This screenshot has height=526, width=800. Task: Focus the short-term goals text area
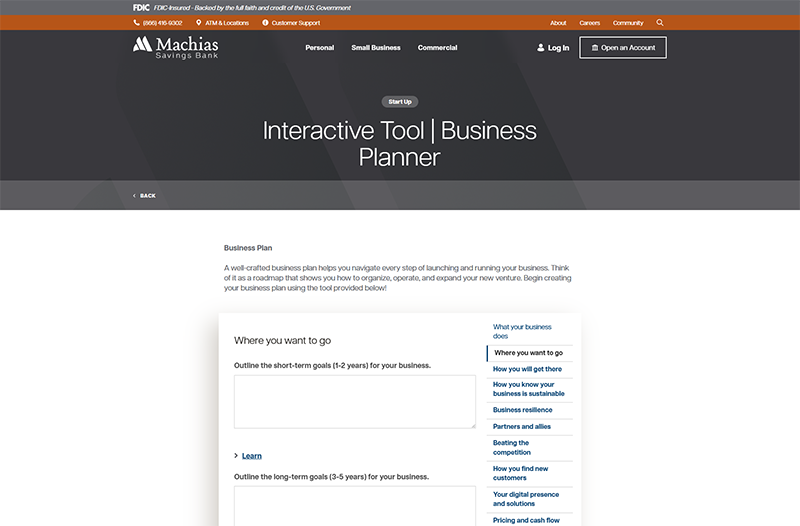click(x=355, y=402)
